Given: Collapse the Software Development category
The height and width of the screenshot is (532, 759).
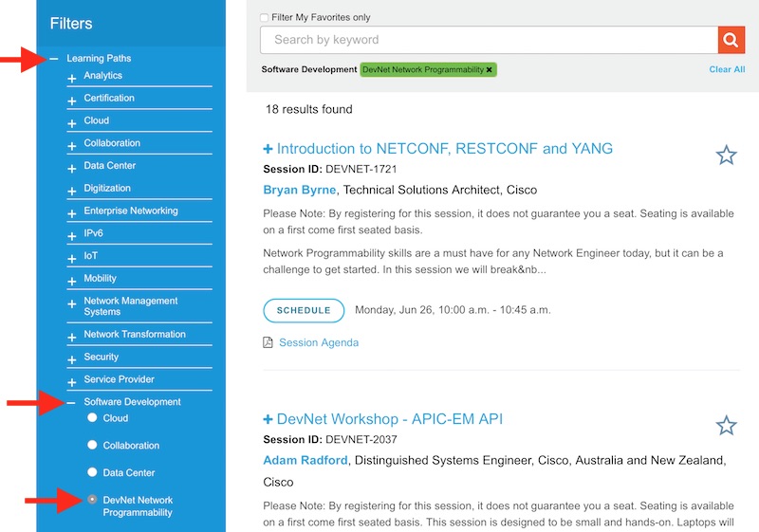Looking at the screenshot, I should coord(72,403).
